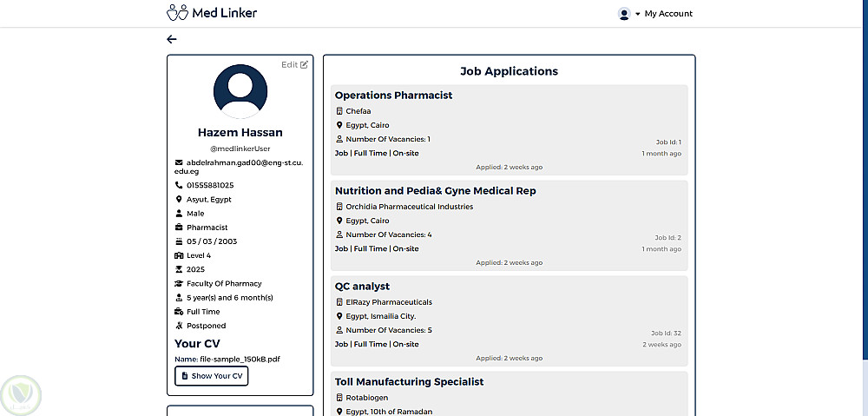Click the phone icon beside 01555881025

click(179, 185)
